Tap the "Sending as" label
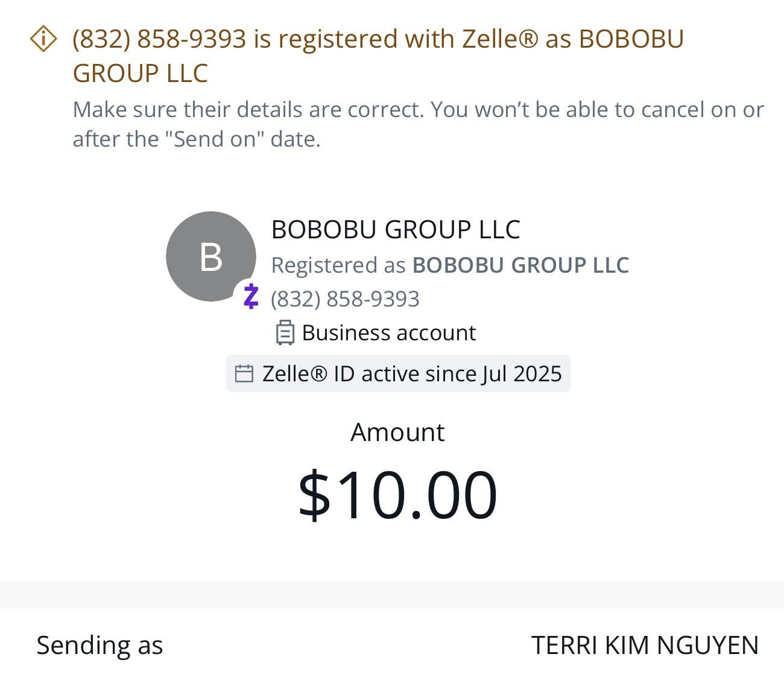The height and width of the screenshot is (686, 784). (x=100, y=645)
